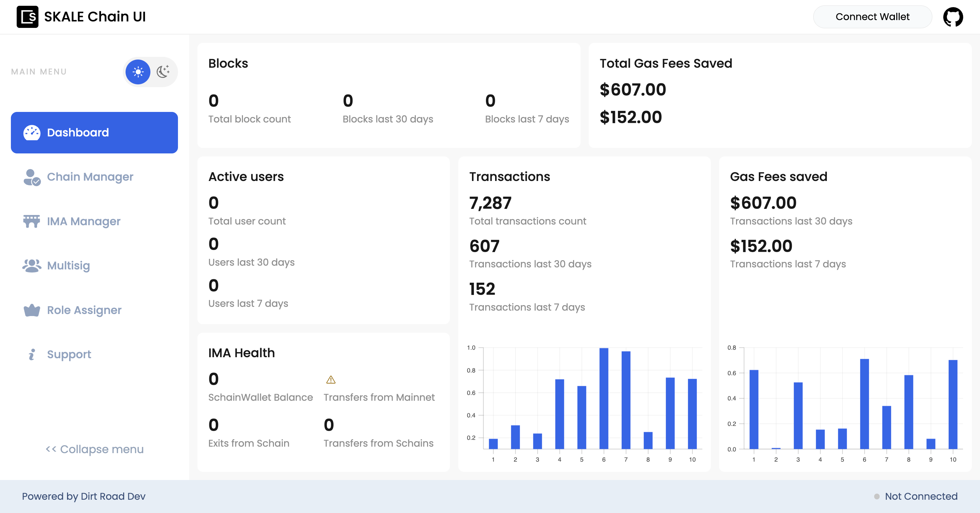Open the GitHub repository icon
980x513 pixels.
953,17
